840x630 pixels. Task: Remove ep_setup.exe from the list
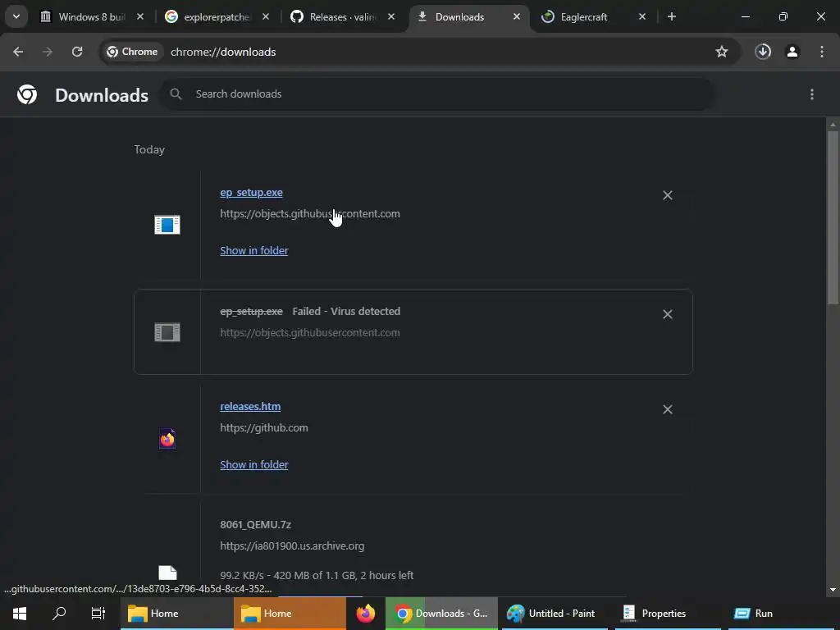668,195
